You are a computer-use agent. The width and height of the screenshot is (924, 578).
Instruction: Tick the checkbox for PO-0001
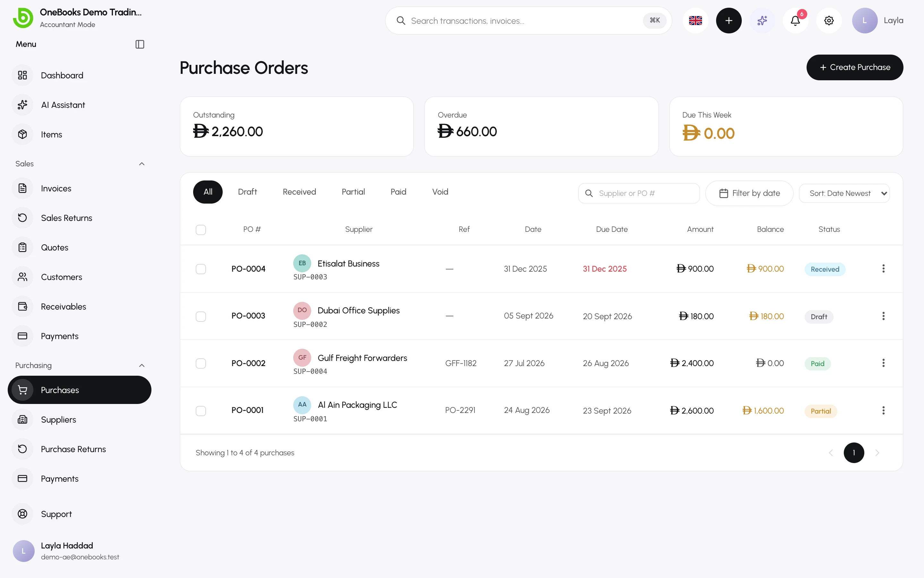coord(201,411)
